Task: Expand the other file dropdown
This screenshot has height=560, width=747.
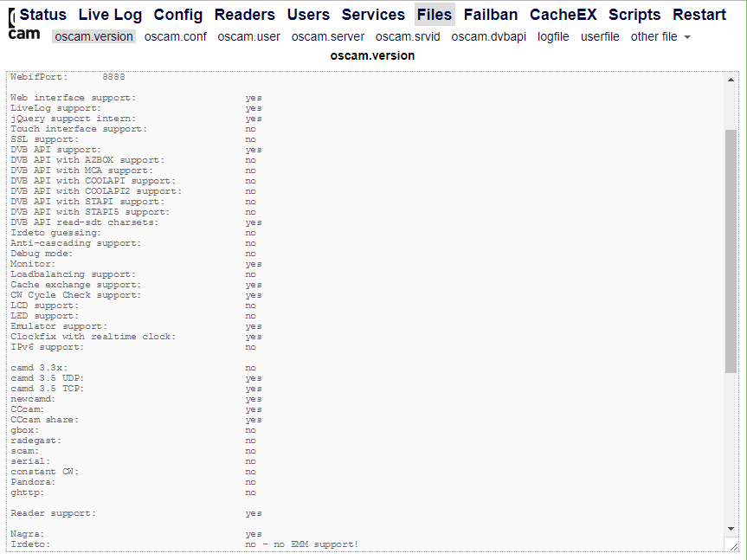Action: (660, 36)
